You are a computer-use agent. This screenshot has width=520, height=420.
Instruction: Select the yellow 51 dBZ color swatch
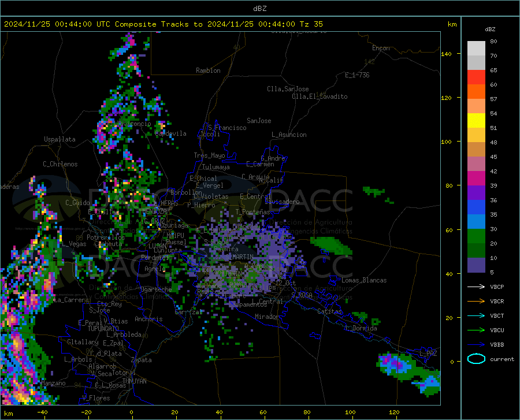[476, 121]
